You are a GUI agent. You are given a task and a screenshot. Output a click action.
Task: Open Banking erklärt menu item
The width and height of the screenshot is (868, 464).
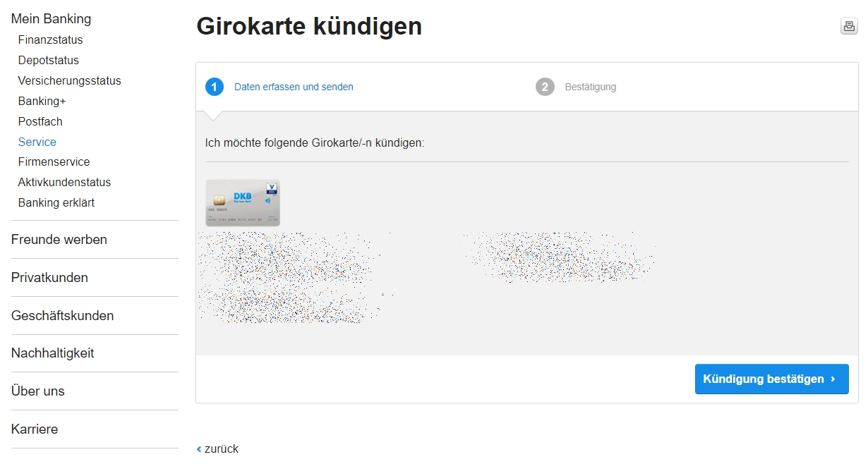56,202
